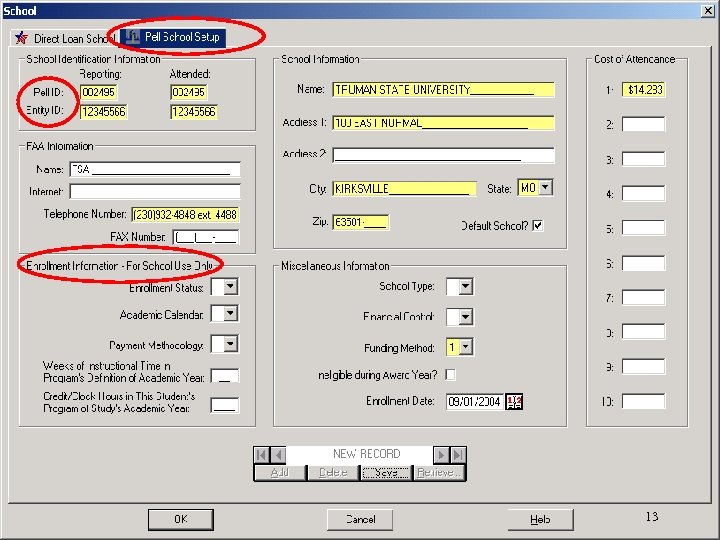Go to first record navigation arrow
The height and width of the screenshot is (540, 720).
tap(262, 455)
